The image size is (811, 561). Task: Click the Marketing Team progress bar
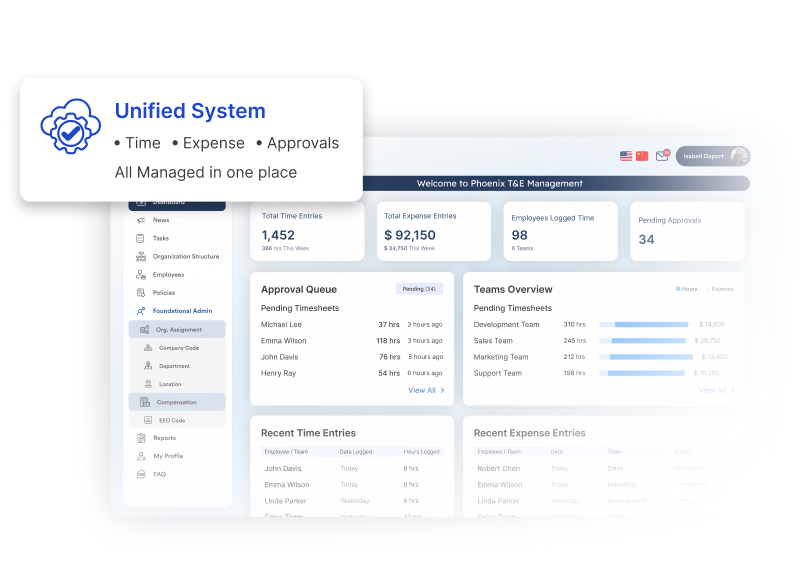646,357
